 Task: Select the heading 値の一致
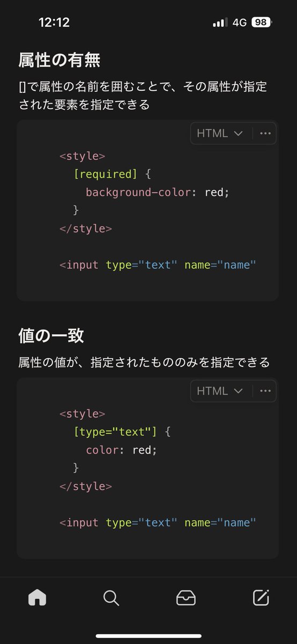pyautogui.click(x=51, y=336)
